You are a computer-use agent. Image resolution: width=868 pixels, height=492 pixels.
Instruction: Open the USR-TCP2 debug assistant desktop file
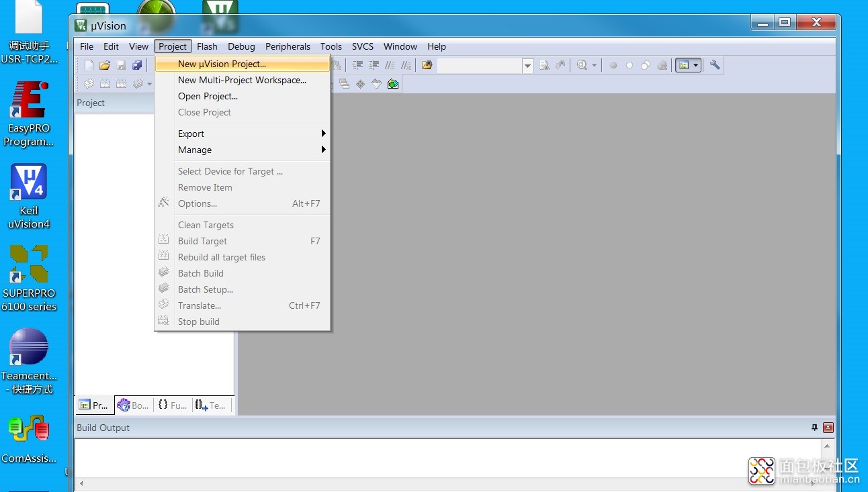coord(29,32)
